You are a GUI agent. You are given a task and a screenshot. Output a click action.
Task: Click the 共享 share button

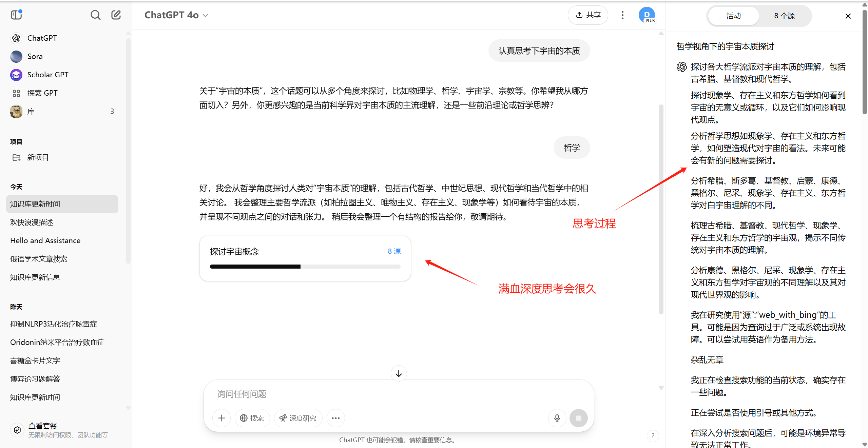point(588,15)
